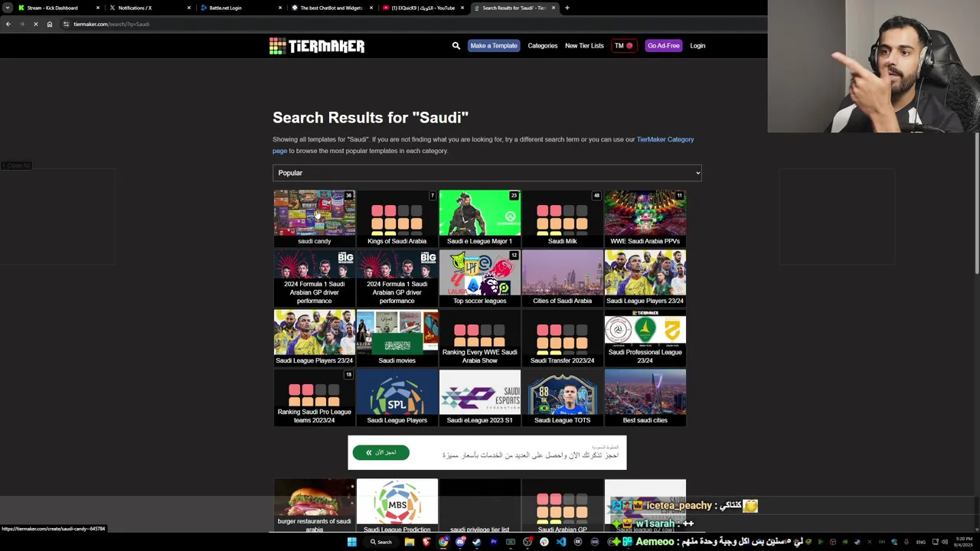Open File Explorer from the taskbar
Viewport: 980px width, 551px height.
(x=410, y=543)
